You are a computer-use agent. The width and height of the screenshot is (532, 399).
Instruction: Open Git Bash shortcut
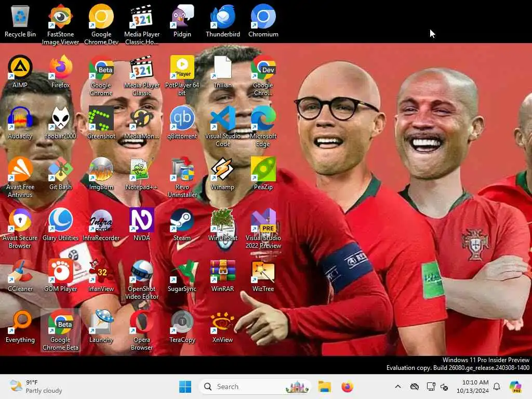60,174
